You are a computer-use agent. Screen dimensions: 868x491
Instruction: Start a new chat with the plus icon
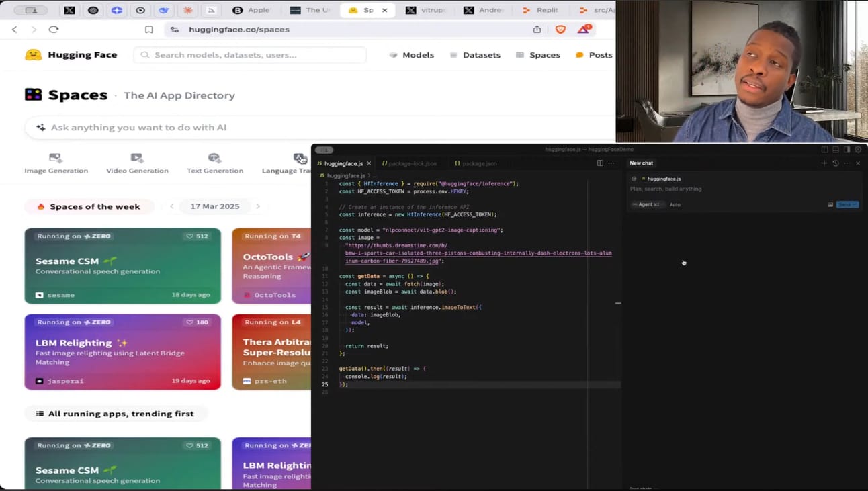[x=824, y=163]
